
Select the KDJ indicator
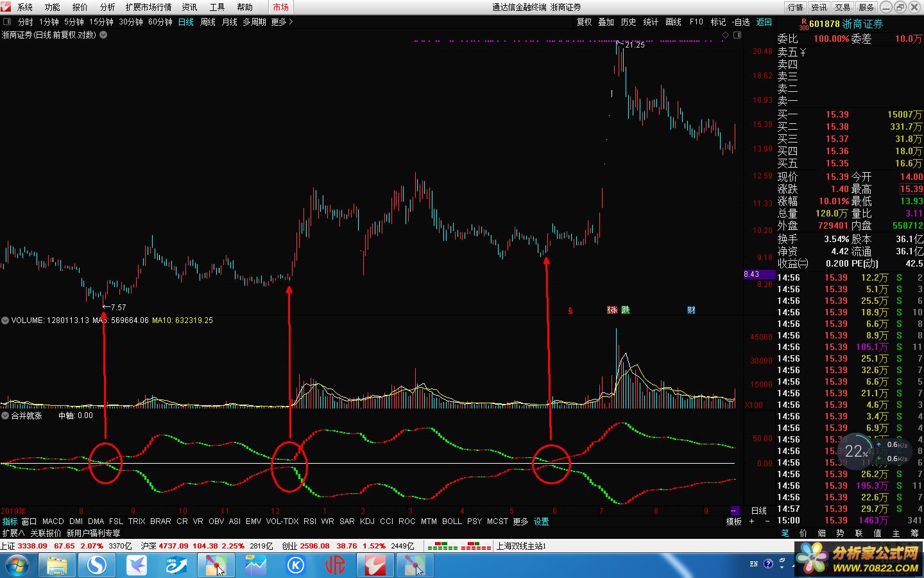coord(367,521)
